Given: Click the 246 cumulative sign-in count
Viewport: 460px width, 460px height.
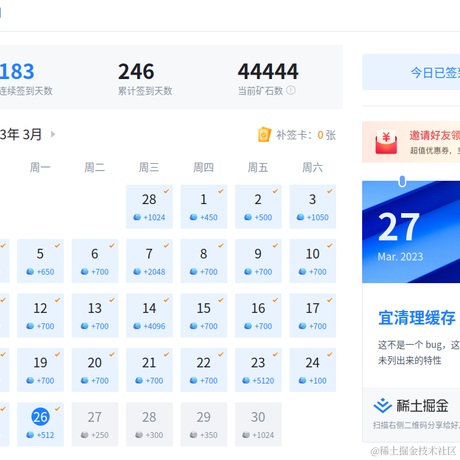Looking at the screenshot, I should click(136, 71).
